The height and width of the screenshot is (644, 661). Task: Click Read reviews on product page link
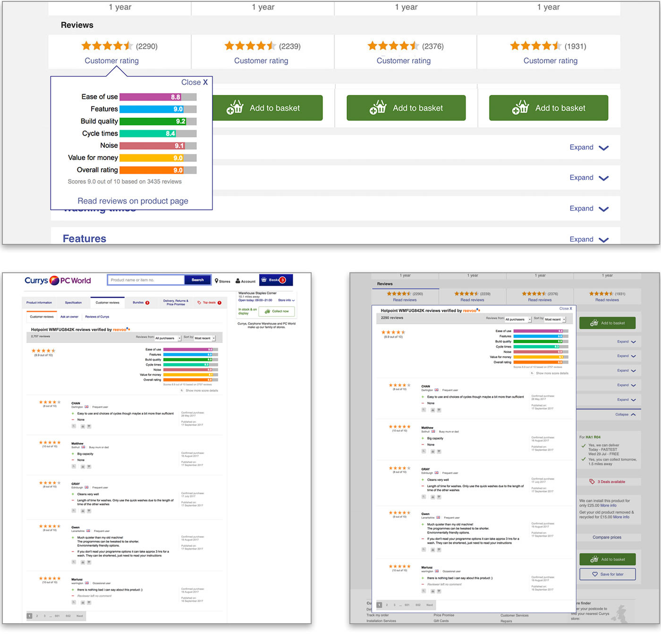click(x=133, y=201)
